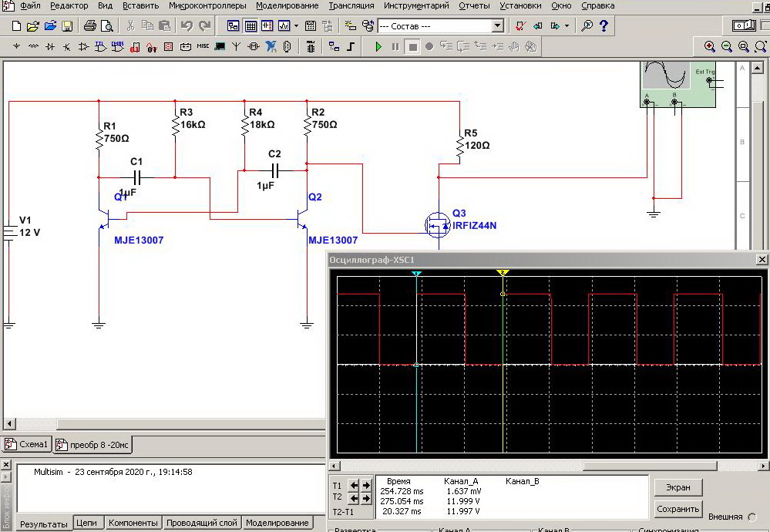Open the TTL component group
This screenshot has width=770, height=532.
[101, 46]
